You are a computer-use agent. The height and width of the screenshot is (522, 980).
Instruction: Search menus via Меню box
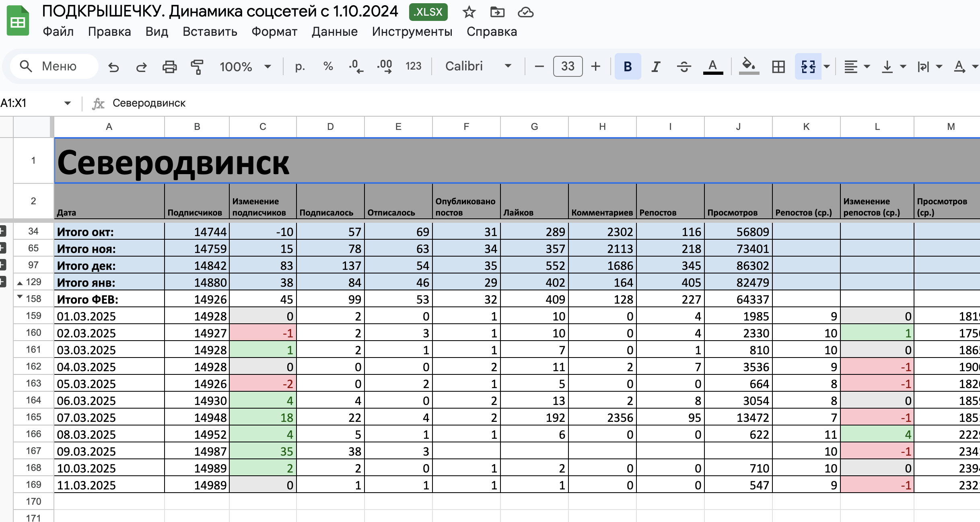[x=54, y=66]
